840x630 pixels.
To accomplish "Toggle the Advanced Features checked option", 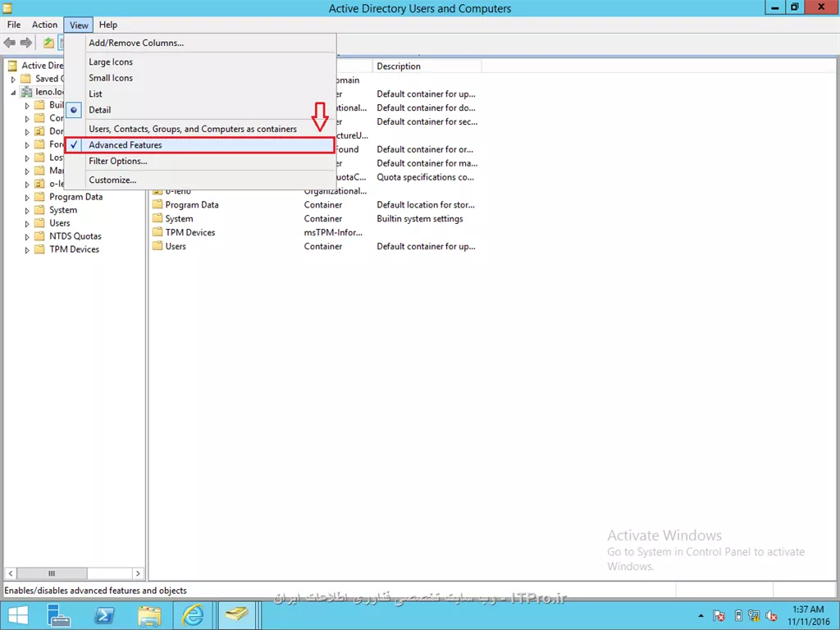I will click(200, 145).
